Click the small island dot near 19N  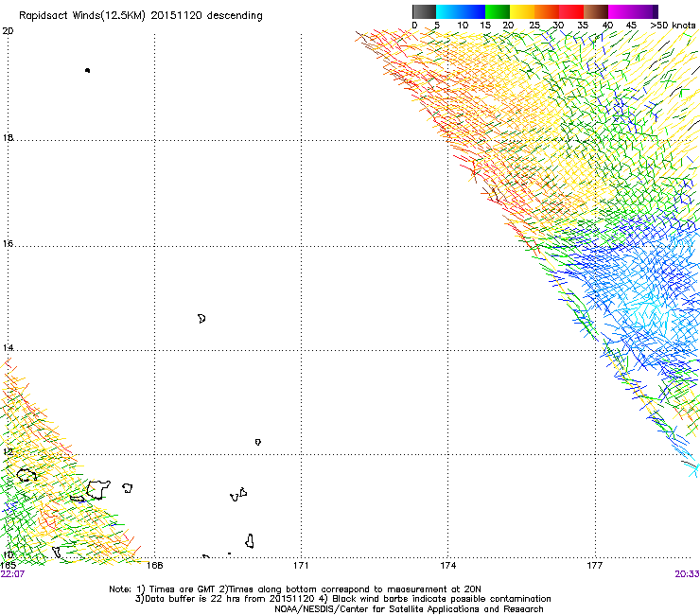87,70
